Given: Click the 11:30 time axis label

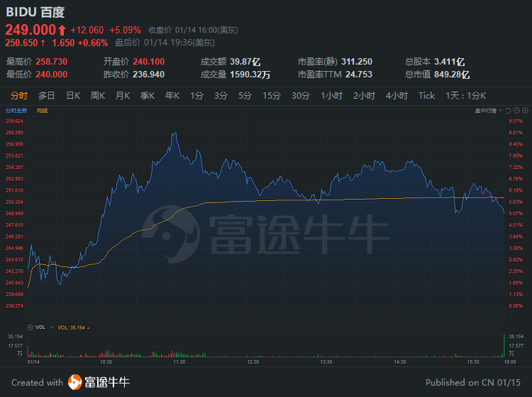Looking at the screenshot, I should [179, 362].
